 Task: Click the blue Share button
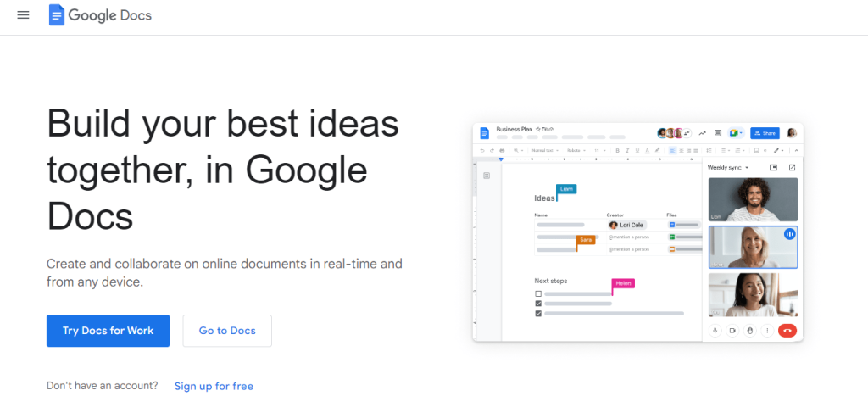tap(765, 133)
